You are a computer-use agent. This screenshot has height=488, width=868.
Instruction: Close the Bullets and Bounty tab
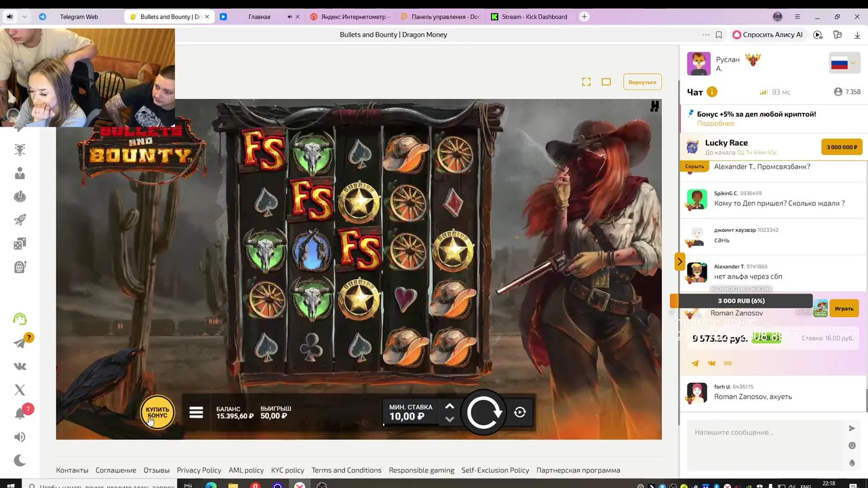coord(208,16)
